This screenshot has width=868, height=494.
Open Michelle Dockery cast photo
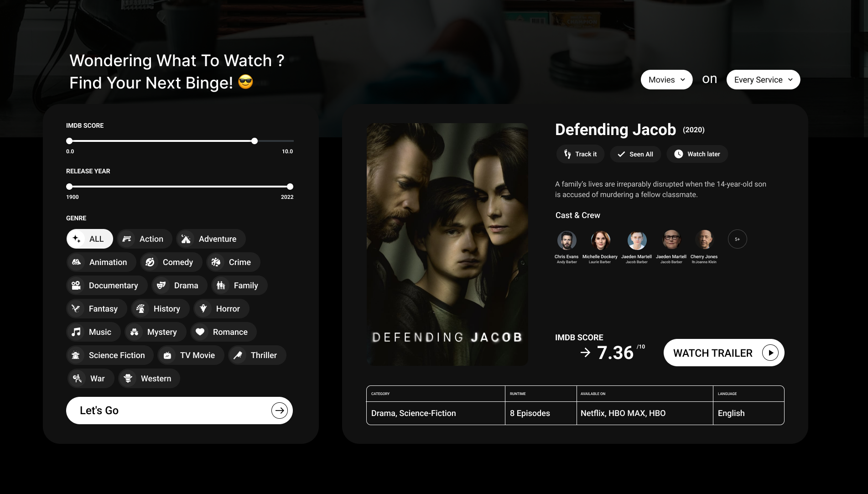600,240
